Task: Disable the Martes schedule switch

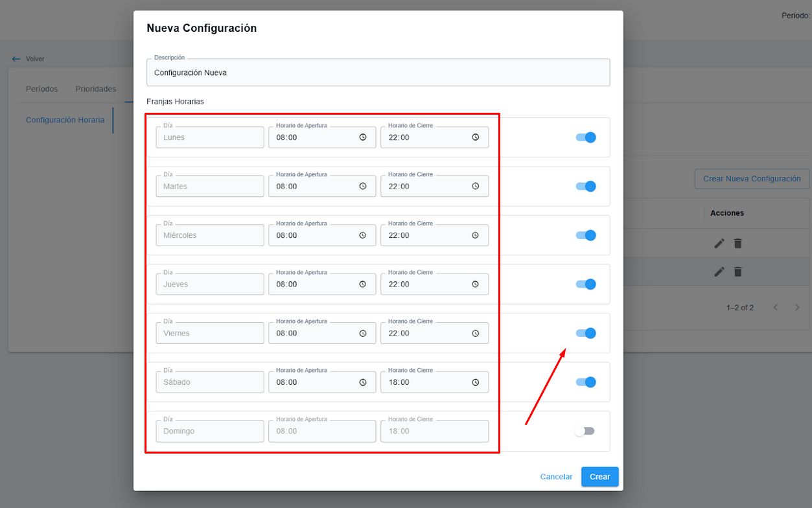Action: 586,187
